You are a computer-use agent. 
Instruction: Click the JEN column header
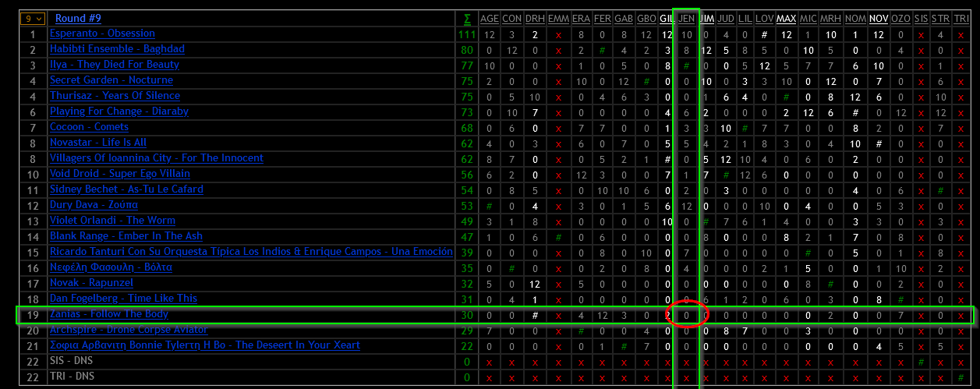[x=687, y=18]
